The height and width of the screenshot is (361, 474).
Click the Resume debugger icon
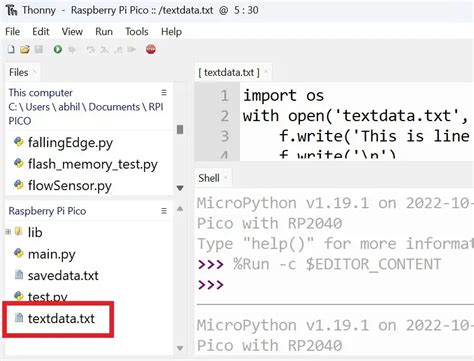coord(132,50)
